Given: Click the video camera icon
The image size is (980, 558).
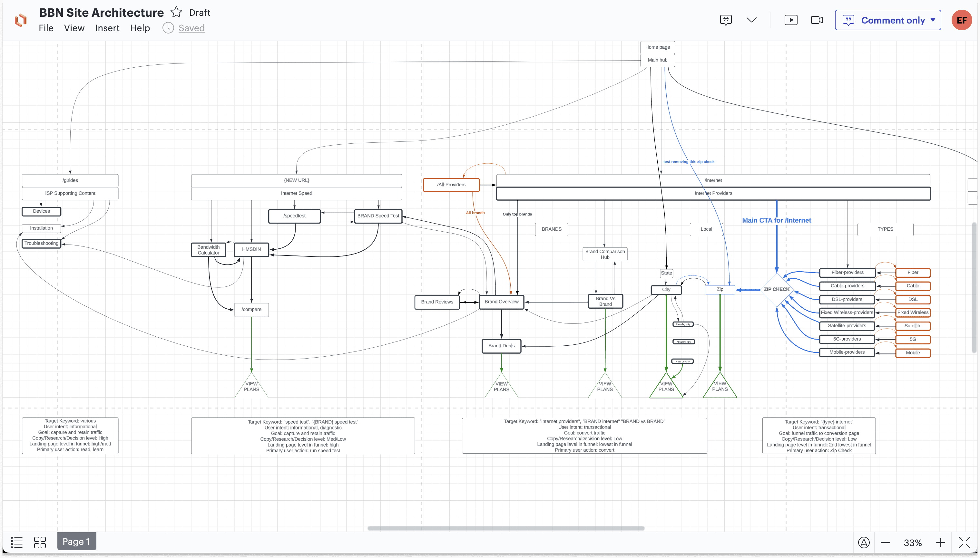Looking at the screenshot, I should point(817,20).
